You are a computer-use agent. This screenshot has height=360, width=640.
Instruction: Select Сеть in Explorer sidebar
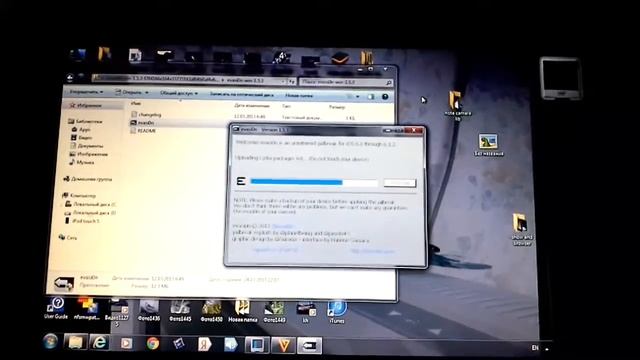point(68,237)
